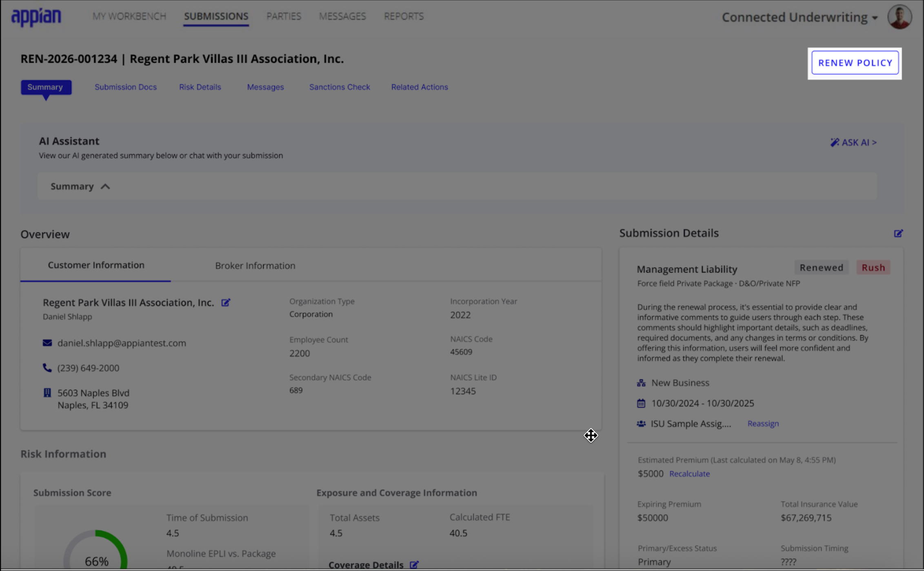
Task: Click the Appian logo
Action: [x=36, y=17]
